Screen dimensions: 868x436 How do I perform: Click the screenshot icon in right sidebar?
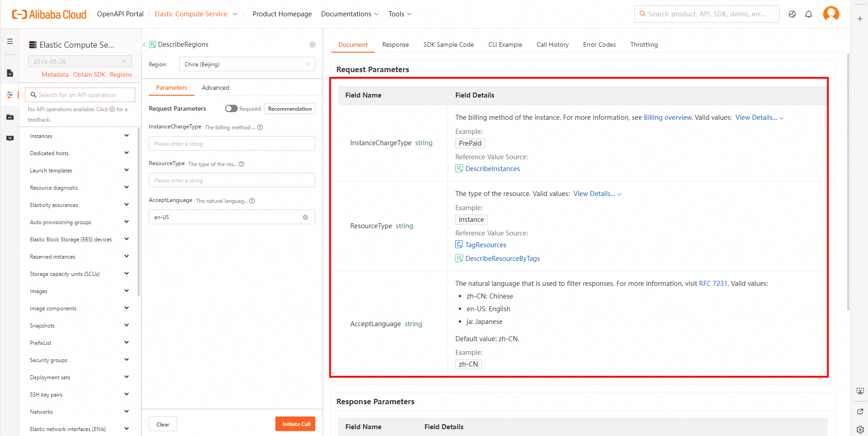[860, 391]
